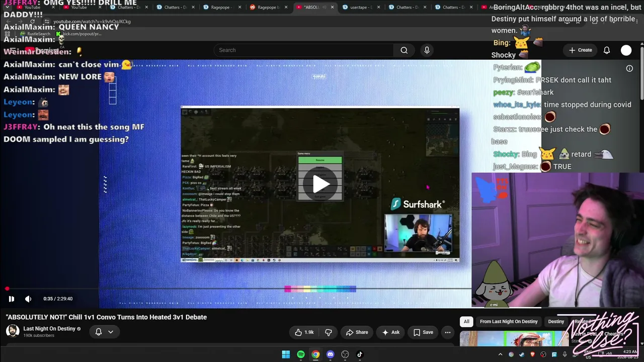The image size is (644, 362).
Task: Click the Share button under the video
Action: (x=357, y=332)
